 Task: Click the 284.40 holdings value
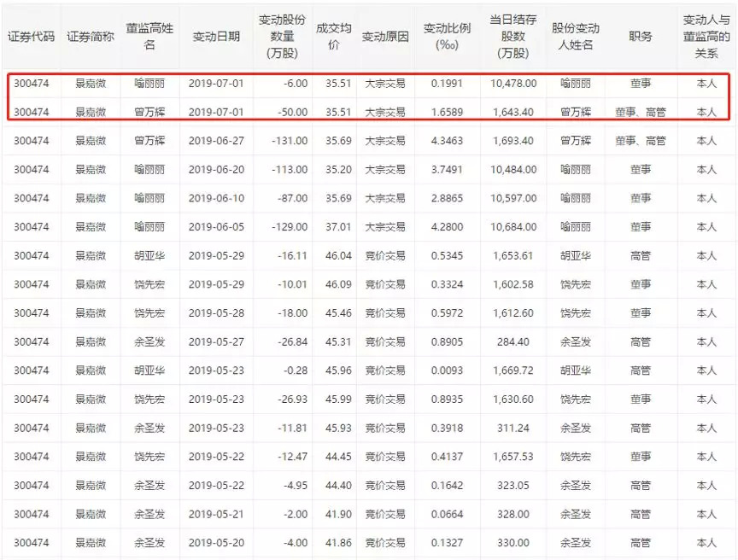point(513,341)
